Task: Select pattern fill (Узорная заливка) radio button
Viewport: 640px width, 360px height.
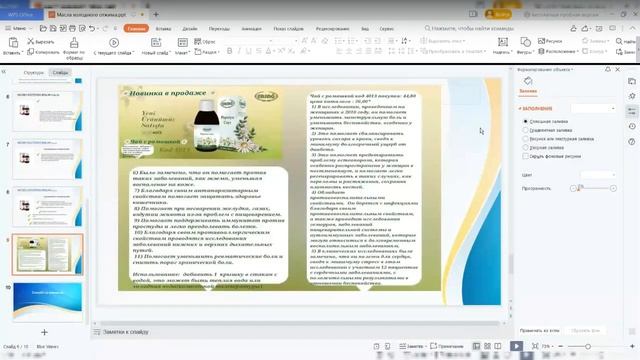Action: pos(525,147)
